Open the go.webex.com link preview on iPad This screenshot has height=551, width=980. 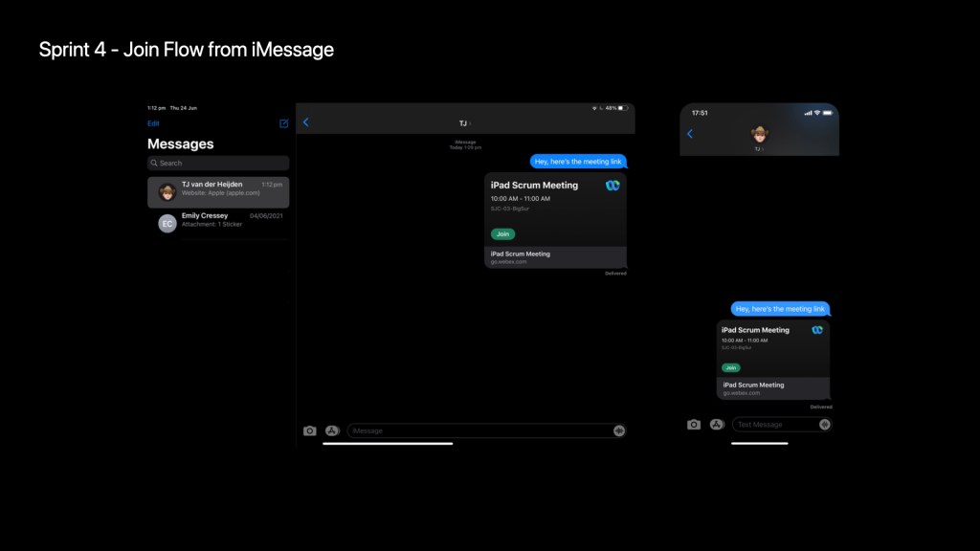pos(555,257)
